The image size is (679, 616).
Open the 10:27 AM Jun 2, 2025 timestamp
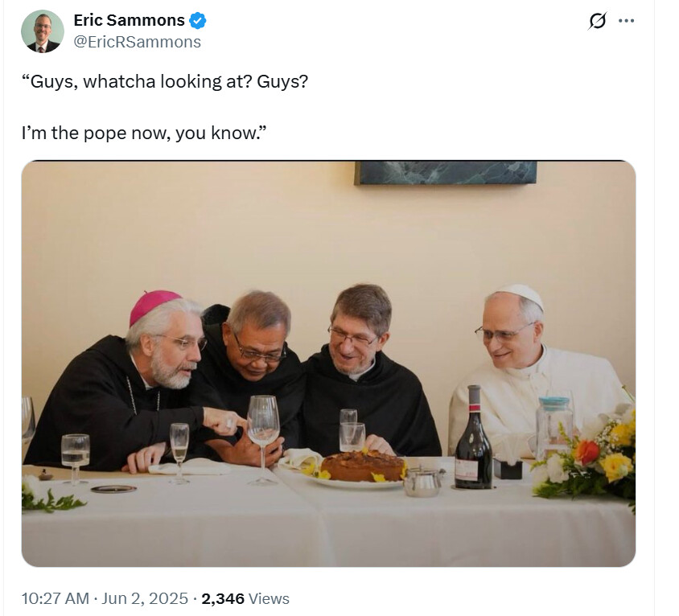pos(105,598)
